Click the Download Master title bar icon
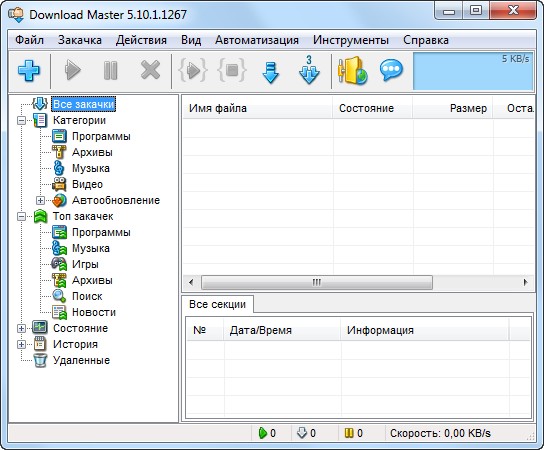 click(16, 15)
